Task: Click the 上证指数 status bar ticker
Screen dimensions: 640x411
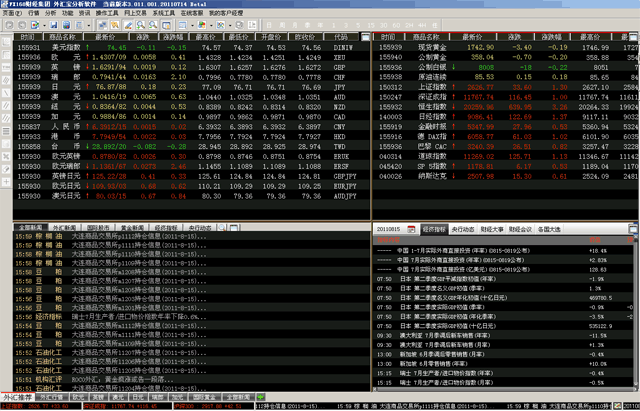Action: [x=41, y=407]
